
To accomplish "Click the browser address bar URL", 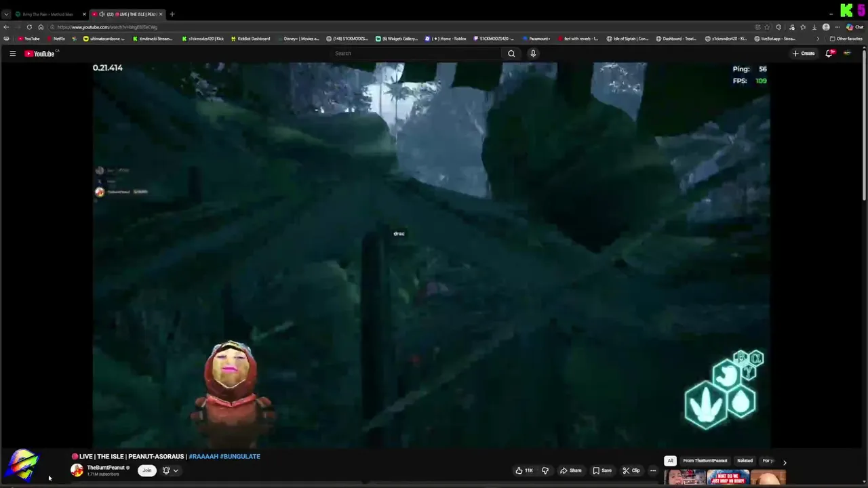I will pos(107,27).
